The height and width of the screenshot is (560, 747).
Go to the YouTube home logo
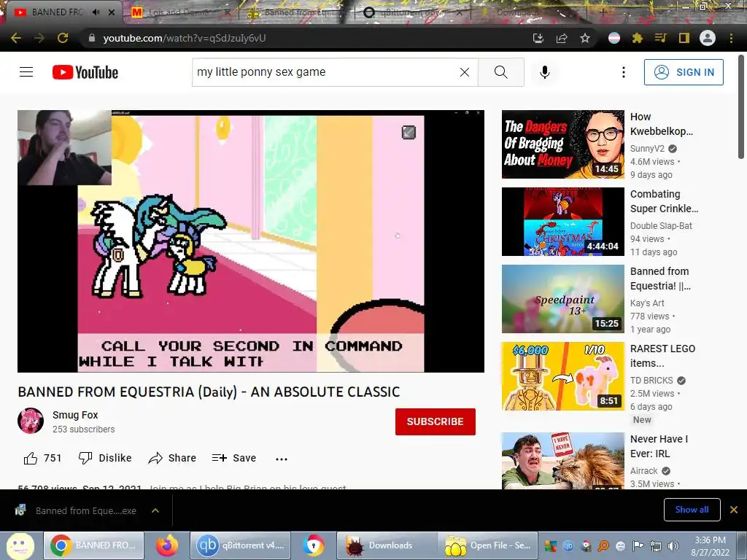85,72
